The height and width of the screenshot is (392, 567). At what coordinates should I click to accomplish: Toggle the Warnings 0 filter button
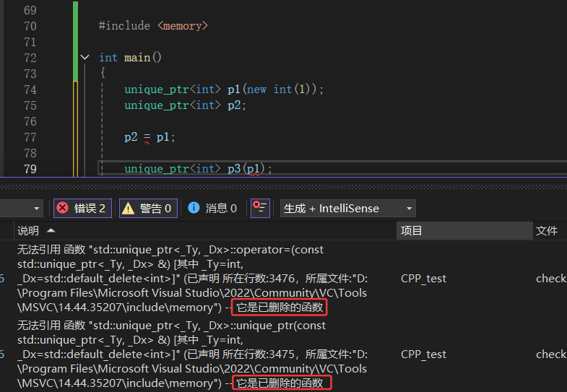click(148, 209)
